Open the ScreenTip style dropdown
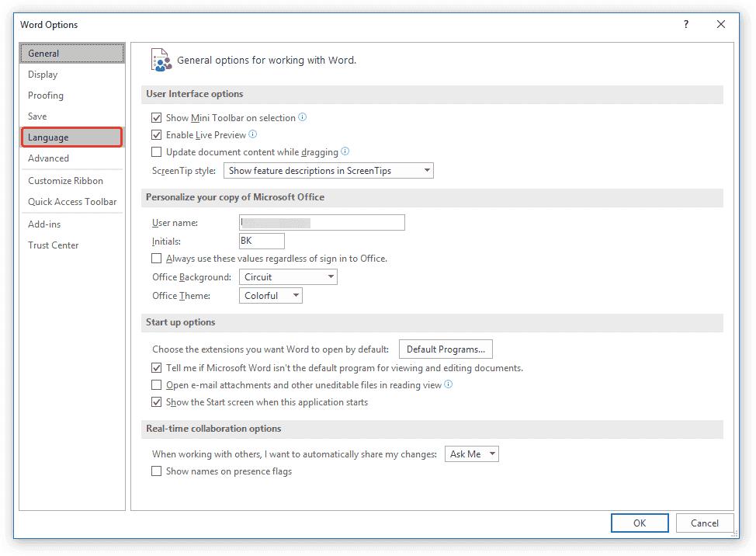The height and width of the screenshot is (556, 756). (328, 171)
